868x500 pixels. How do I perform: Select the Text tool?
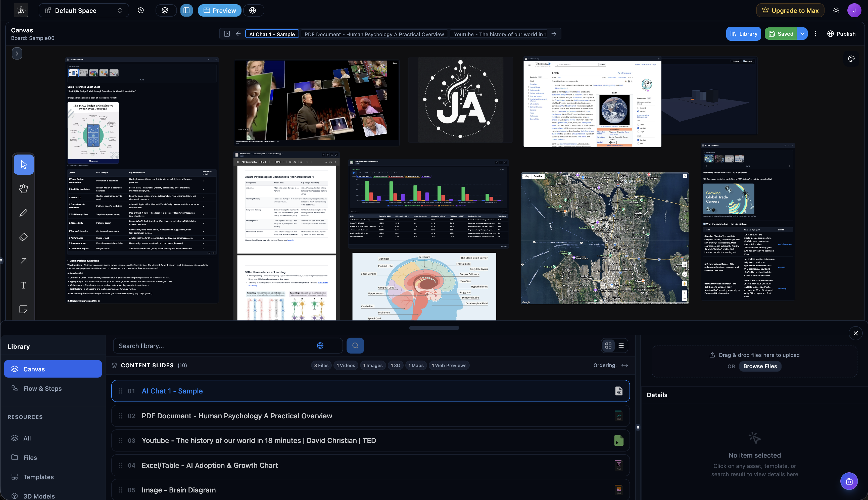[23, 285]
